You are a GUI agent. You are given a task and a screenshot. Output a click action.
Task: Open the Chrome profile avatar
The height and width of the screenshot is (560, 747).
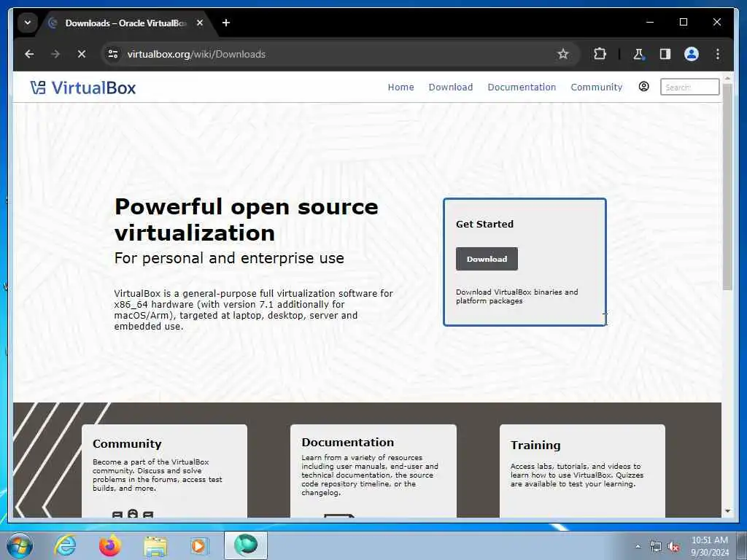click(692, 54)
